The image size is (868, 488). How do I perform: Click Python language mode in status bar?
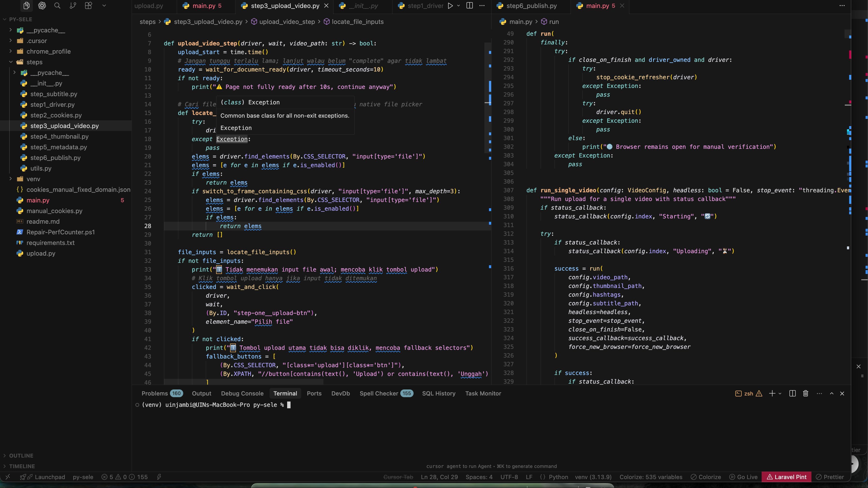pyautogui.click(x=558, y=477)
